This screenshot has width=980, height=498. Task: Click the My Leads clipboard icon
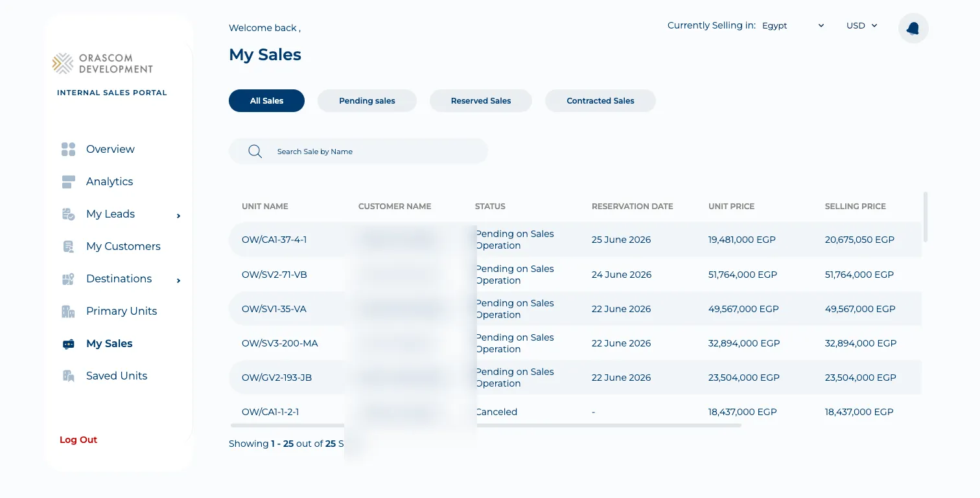pos(69,214)
